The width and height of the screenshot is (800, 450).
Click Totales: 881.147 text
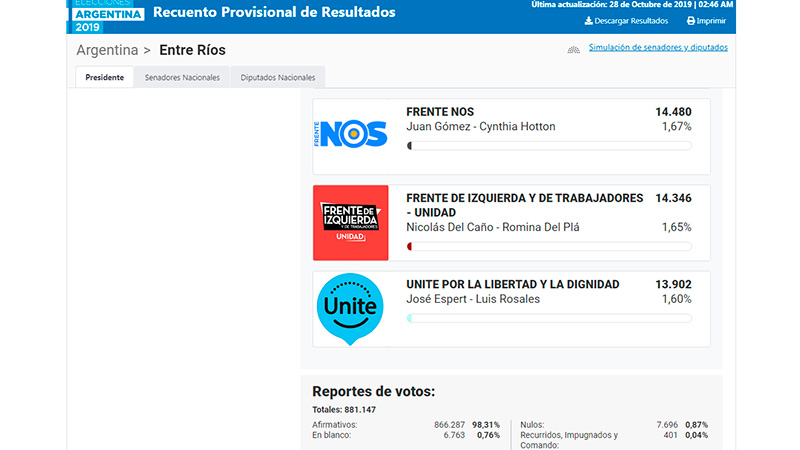pyautogui.click(x=344, y=410)
